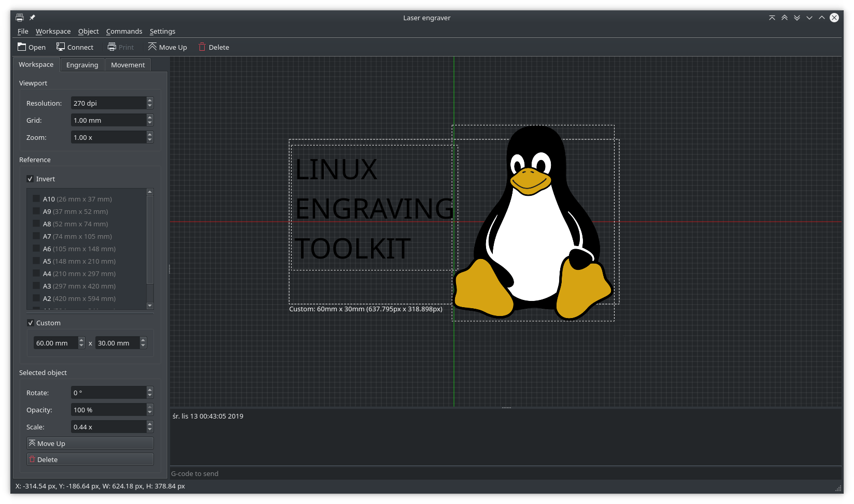Select the Workspace tab in the side panel
Image resolution: width=854 pixels, height=504 pixels.
click(36, 65)
